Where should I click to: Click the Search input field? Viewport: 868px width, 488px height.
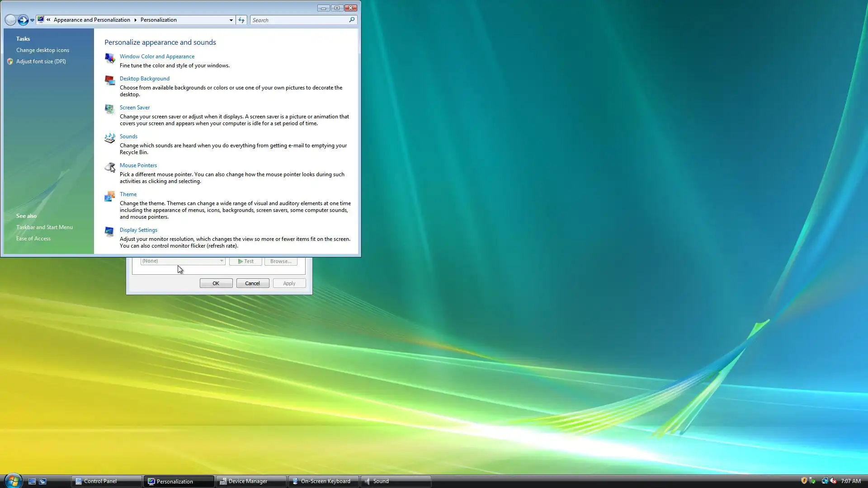(299, 20)
